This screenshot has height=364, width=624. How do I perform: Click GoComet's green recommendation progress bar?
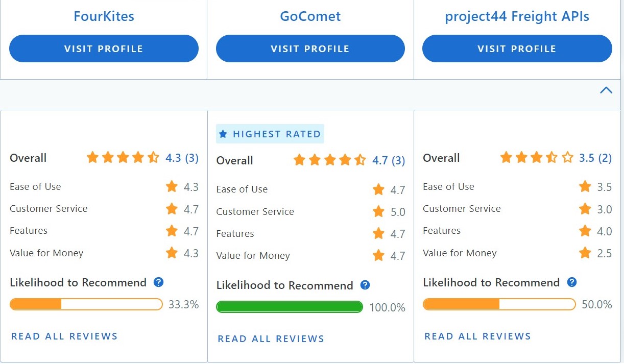coord(289,306)
